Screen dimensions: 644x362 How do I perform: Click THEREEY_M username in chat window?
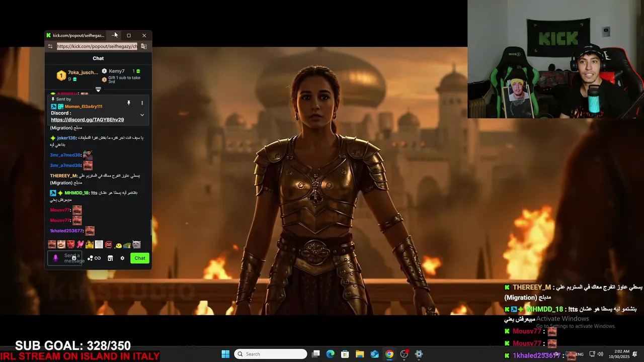coord(63,176)
